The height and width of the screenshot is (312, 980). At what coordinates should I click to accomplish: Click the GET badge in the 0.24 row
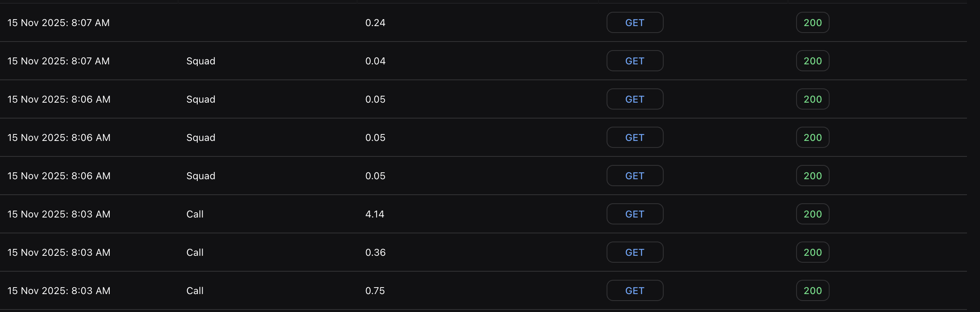point(635,23)
